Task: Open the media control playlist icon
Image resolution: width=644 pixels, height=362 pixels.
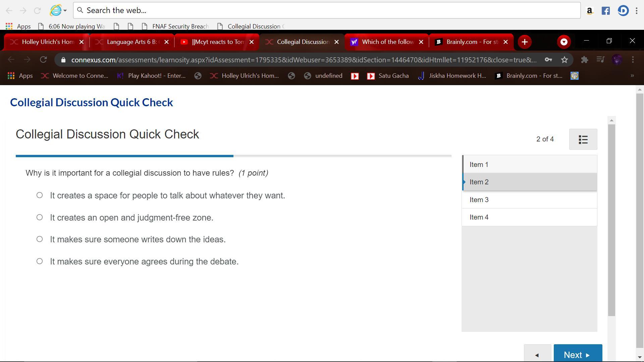Action: [600, 60]
